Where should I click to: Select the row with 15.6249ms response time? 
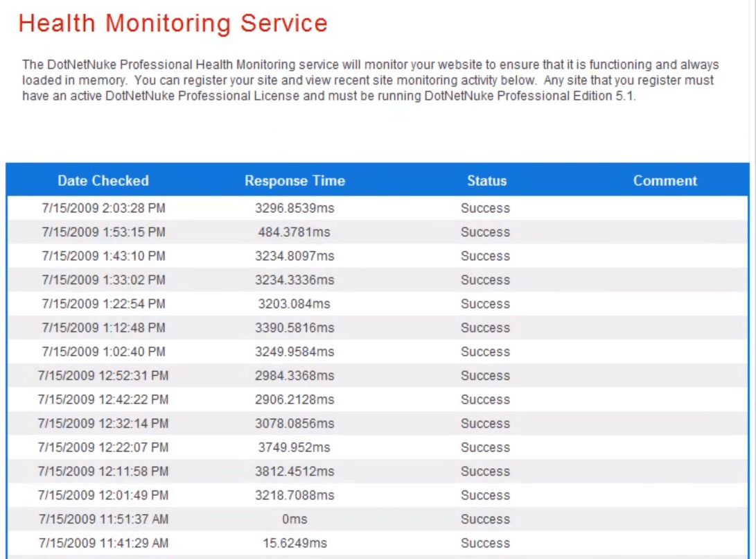coord(295,543)
